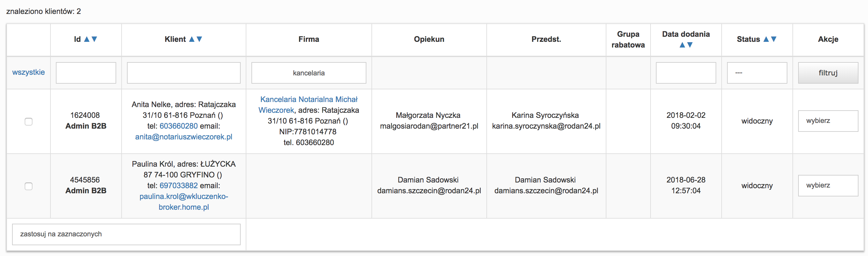Click the Firma filter field
Viewport: 868px width, 256px height.
[x=309, y=73]
